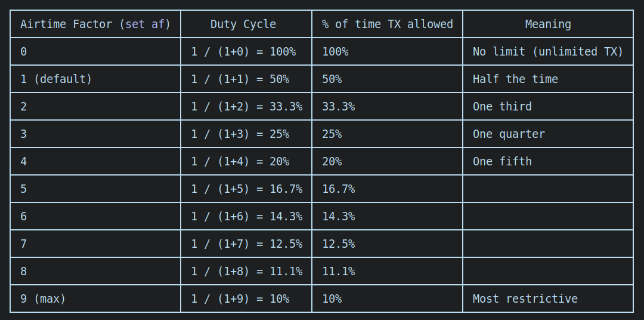Click the 'No limit (unlimited TX)' cell
644x320 pixels.
[547, 52]
